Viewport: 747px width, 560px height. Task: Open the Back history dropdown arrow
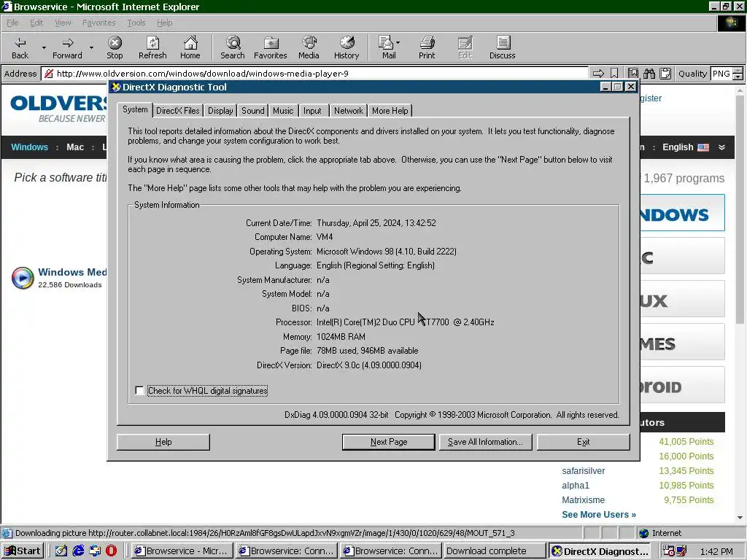pyautogui.click(x=44, y=47)
